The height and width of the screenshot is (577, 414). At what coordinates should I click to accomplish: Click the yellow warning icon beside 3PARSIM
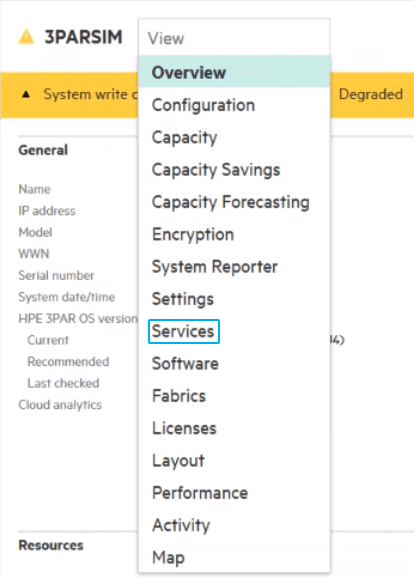coord(26,37)
